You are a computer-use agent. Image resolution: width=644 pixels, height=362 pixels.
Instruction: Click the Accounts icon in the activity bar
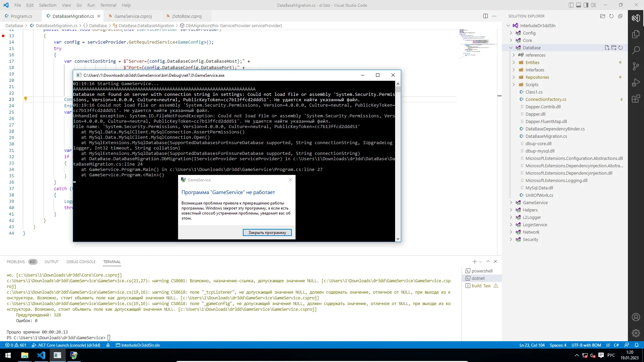636,317
